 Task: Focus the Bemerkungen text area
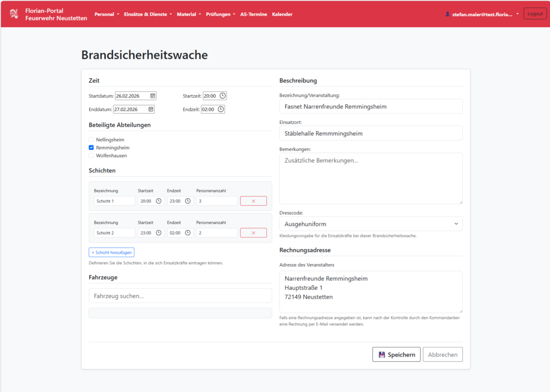[371, 178]
